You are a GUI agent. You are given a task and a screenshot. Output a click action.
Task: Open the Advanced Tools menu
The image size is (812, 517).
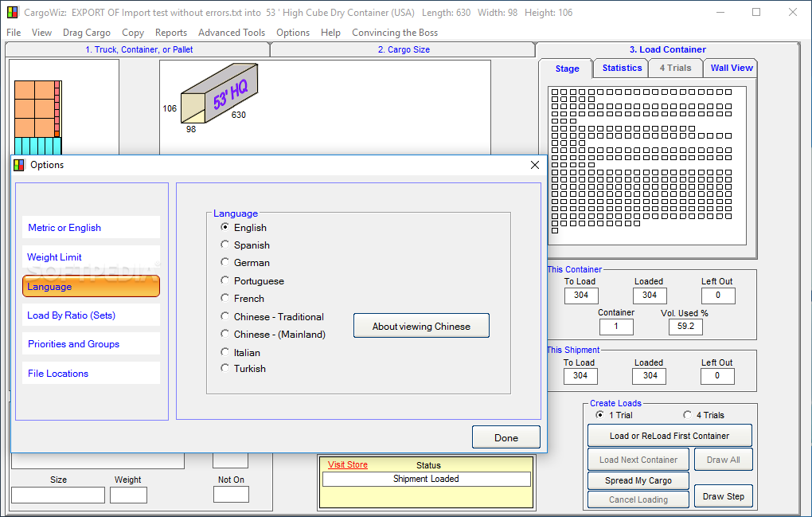pyautogui.click(x=232, y=33)
